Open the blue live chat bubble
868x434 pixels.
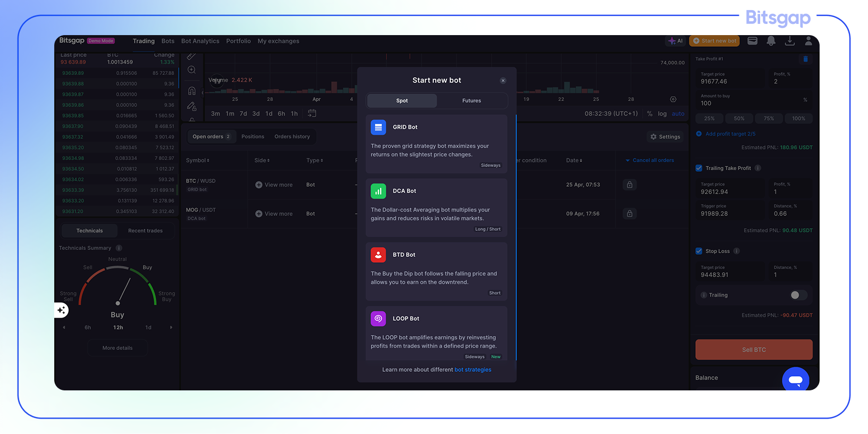click(796, 380)
